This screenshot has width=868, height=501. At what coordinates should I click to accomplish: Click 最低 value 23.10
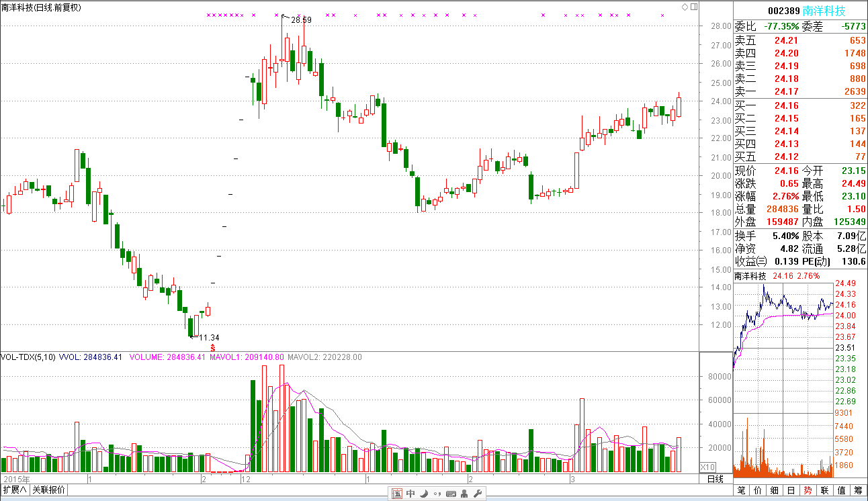pyautogui.click(x=854, y=196)
